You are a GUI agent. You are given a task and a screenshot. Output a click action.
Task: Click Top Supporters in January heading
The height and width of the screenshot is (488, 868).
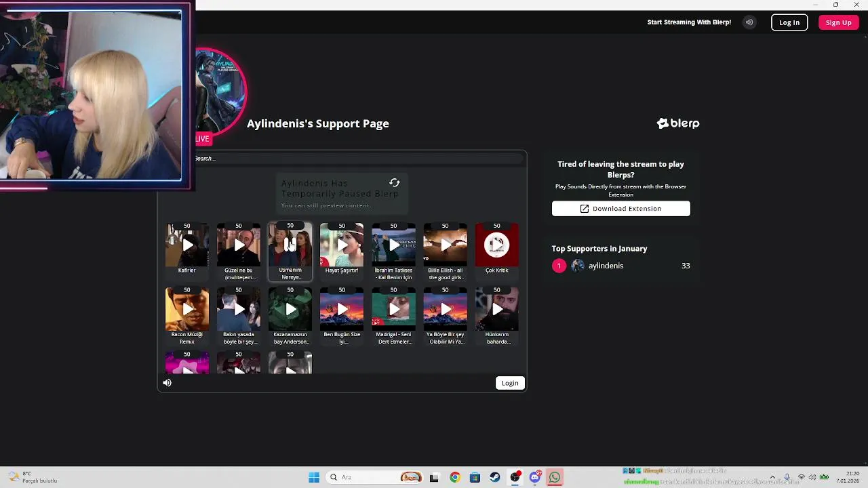tap(599, 249)
